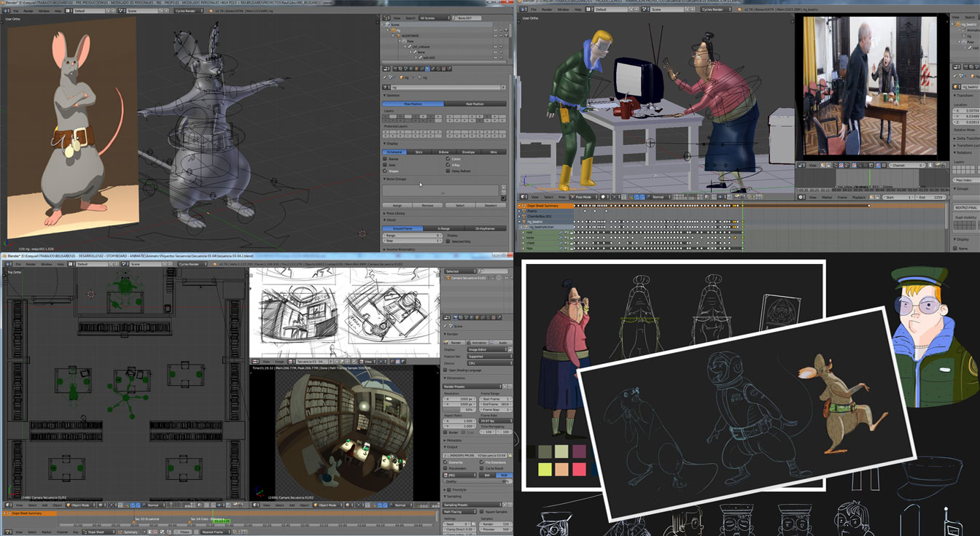This screenshot has width=980, height=536.
Task: Click the plus icon next to Render Presets
Action: point(505,387)
